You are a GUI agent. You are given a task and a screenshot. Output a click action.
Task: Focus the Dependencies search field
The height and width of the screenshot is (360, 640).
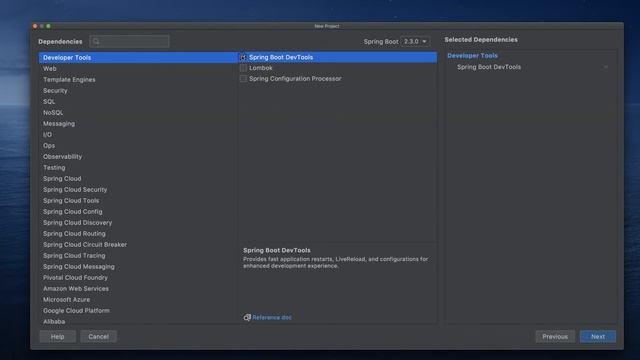point(129,41)
